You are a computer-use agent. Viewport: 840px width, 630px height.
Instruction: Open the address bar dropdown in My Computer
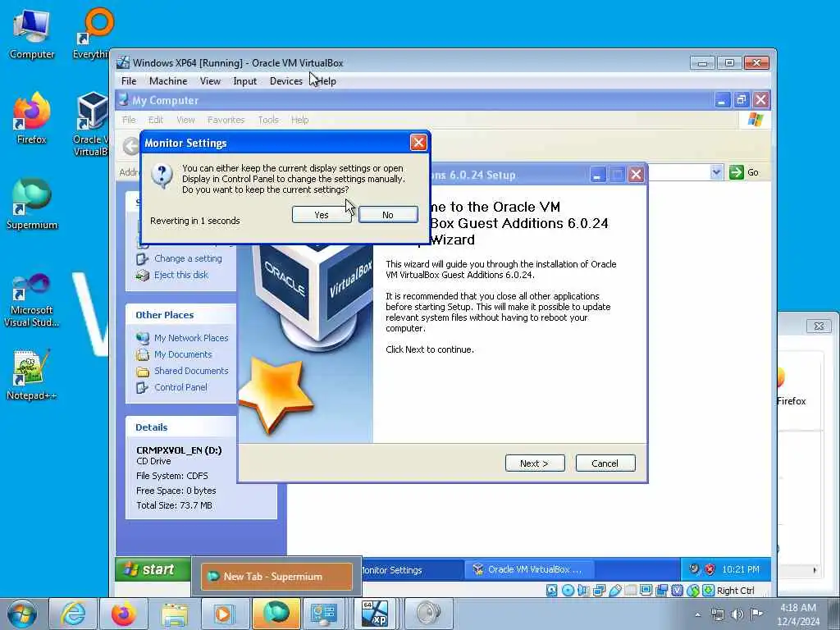coord(716,172)
